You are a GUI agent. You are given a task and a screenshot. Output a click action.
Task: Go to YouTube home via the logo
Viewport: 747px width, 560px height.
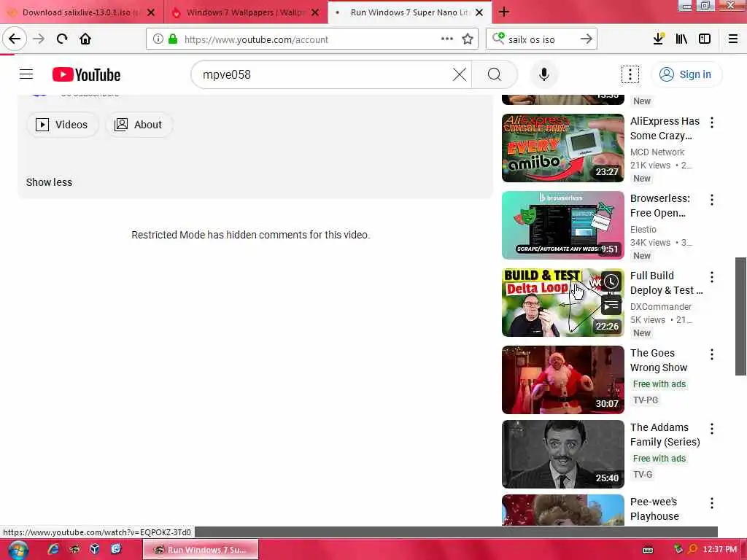coord(86,75)
